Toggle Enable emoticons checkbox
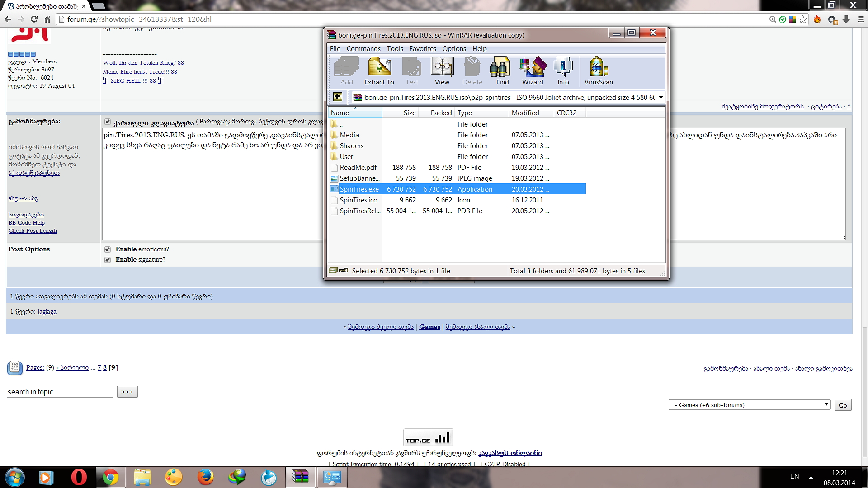868x488 pixels. tap(108, 249)
